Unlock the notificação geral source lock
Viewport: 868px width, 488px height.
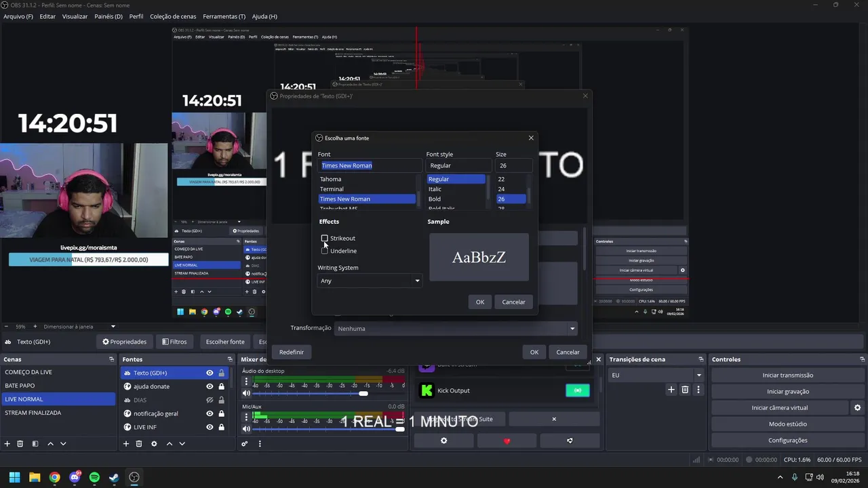pyautogui.click(x=221, y=413)
